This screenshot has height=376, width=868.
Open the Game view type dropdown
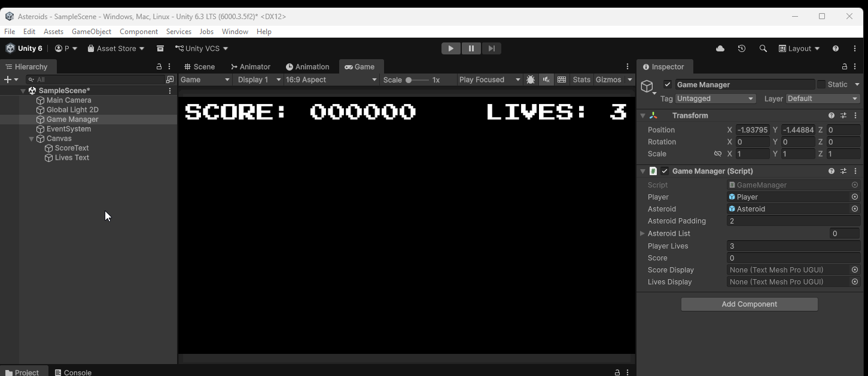point(205,80)
